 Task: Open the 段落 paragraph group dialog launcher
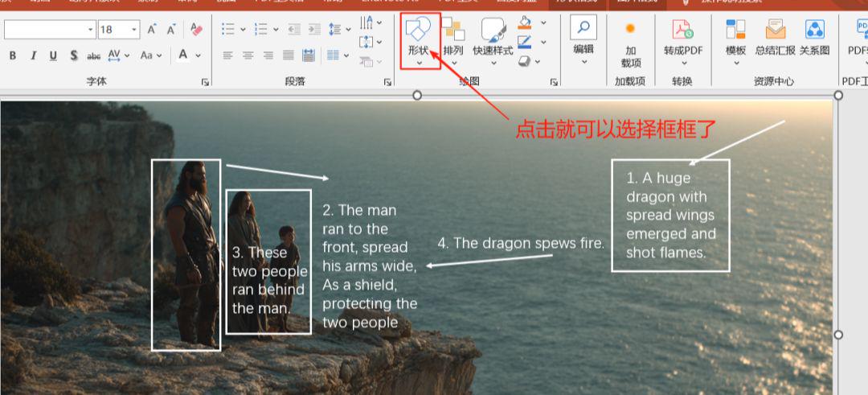coord(387,82)
